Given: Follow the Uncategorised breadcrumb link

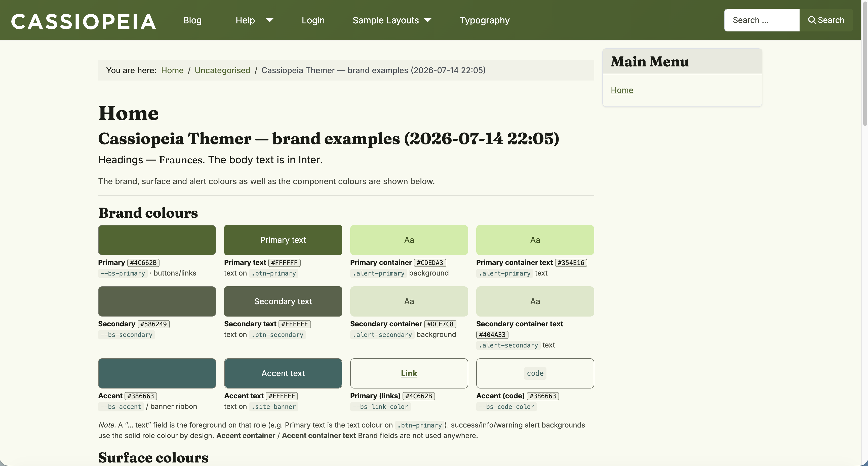Looking at the screenshot, I should (x=222, y=70).
